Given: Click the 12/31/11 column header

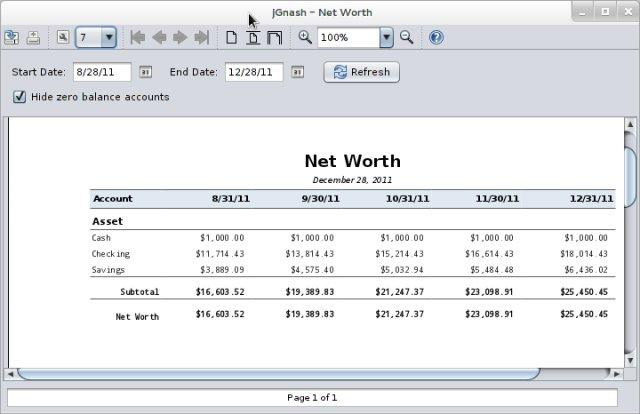Looking at the screenshot, I should tap(591, 199).
